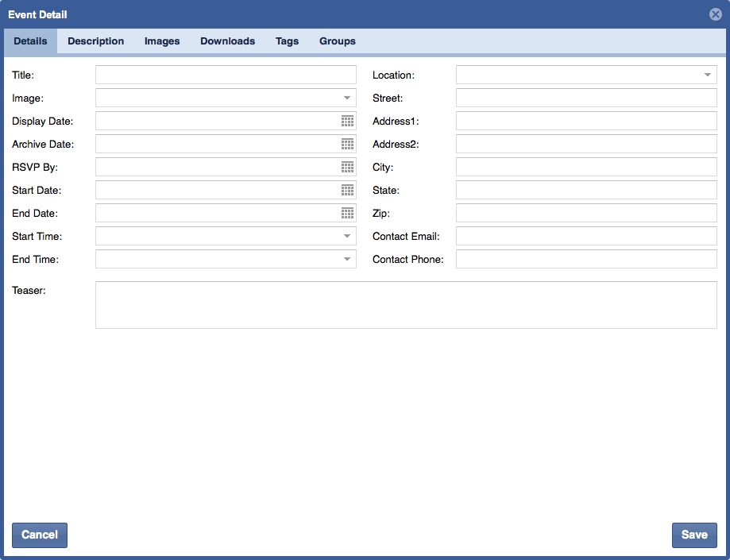
Task: Open the Images tab
Action: tap(162, 41)
